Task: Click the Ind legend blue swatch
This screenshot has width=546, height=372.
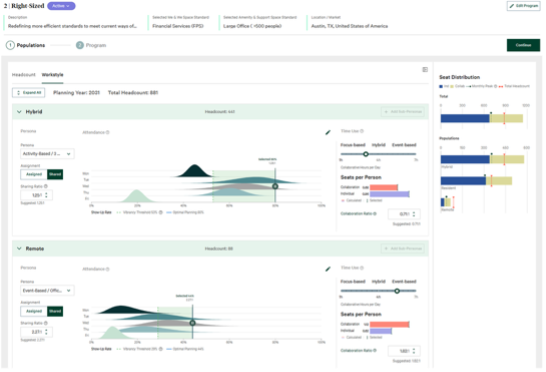Action: click(441, 86)
